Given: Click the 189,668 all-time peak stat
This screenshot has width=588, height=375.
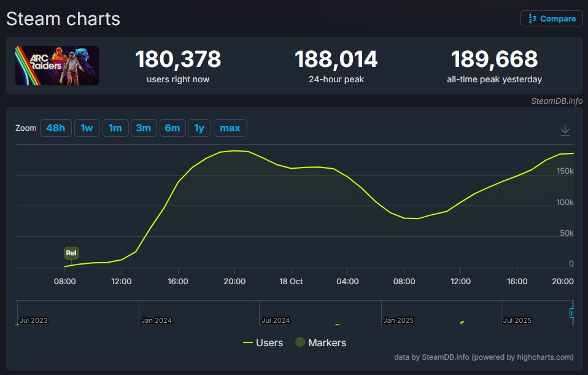Looking at the screenshot, I should pos(494,59).
